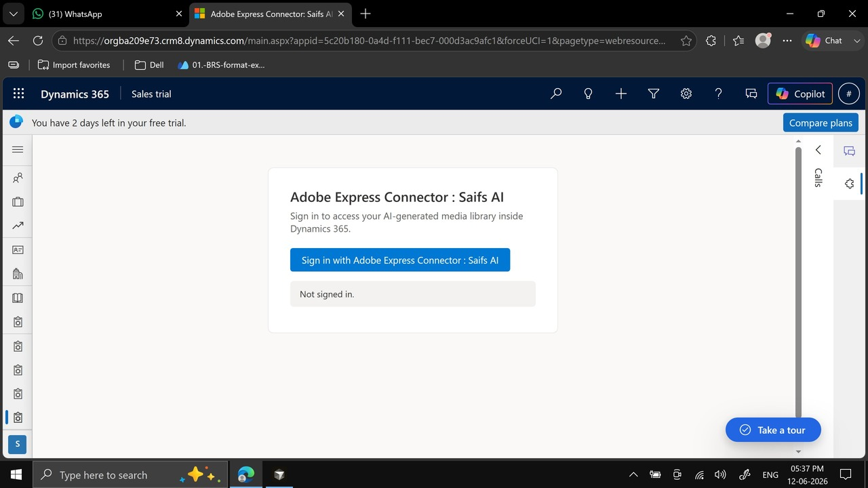Open the Edge taskbar icon
Viewport: 868px width, 488px height.
[x=245, y=474]
